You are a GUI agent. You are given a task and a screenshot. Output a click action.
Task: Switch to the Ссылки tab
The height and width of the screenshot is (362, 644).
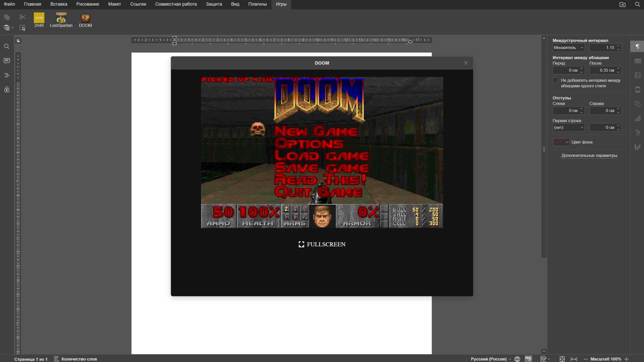[138, 4]
